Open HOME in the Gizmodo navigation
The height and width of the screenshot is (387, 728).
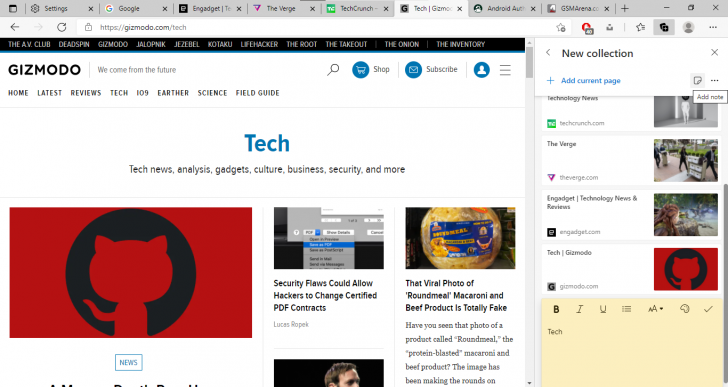(x=18, y=93)
